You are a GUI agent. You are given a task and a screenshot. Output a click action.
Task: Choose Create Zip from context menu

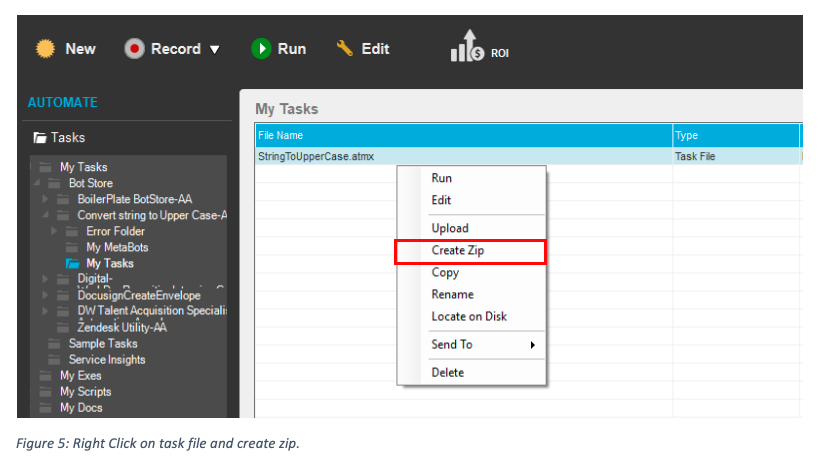(458, 251)
